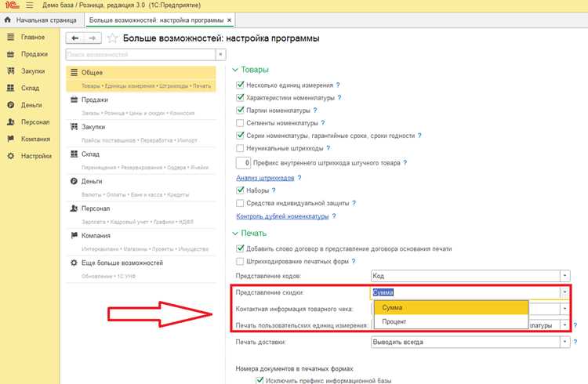
Task: Toggle Серии номенклатуры checkbox
Action: point(240,136)
